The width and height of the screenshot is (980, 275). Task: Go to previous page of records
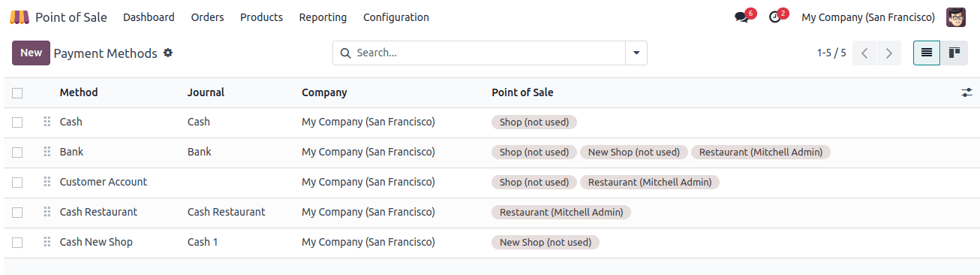tap(864, 53)
